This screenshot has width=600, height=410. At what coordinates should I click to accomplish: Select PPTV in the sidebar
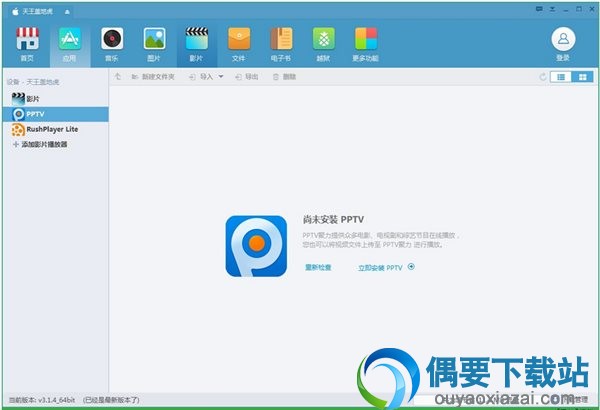point(55,114)
